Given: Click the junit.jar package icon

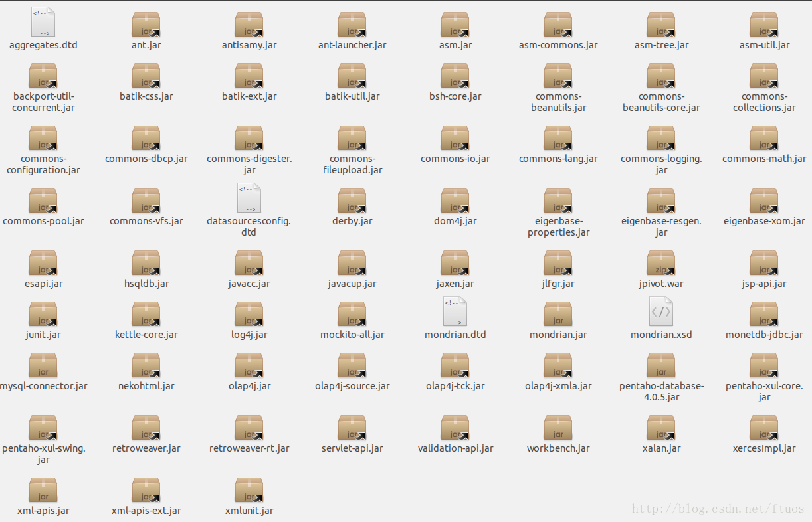Looking at the screenshot, I should pos(43,314).
